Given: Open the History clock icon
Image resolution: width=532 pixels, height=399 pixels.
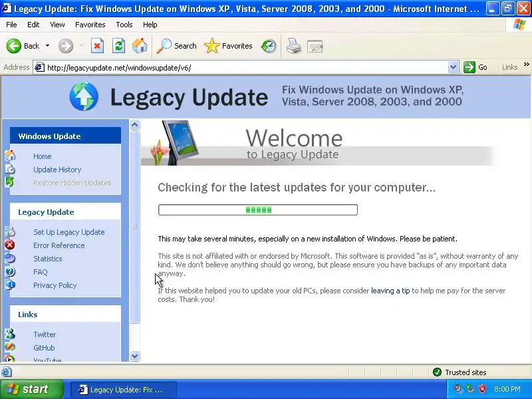Looking at the screenshot, I should (269, 46).
